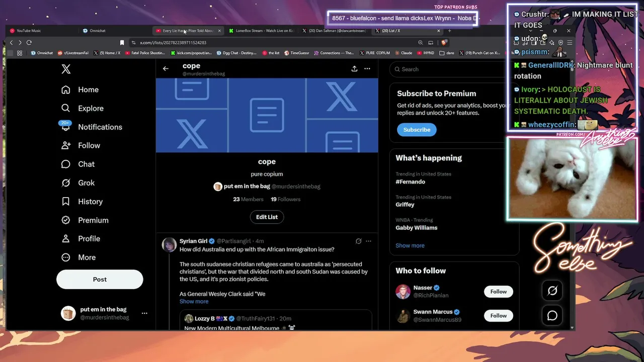644x362 pixels.
Task: Open more options for the cope list
Action: tap(367, 69)
